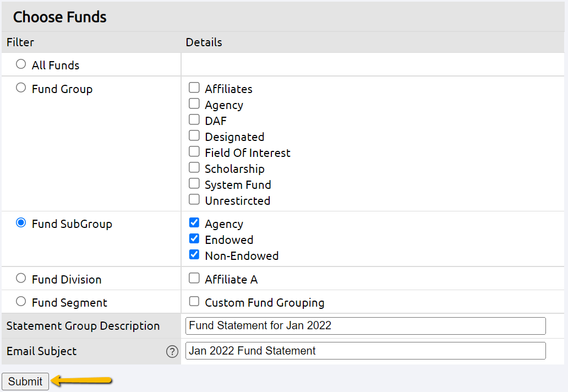Screen dimensions: 568x392
Task: Check the Affiliate A division box
Action: pyautogui.click(x=194, y=278)
